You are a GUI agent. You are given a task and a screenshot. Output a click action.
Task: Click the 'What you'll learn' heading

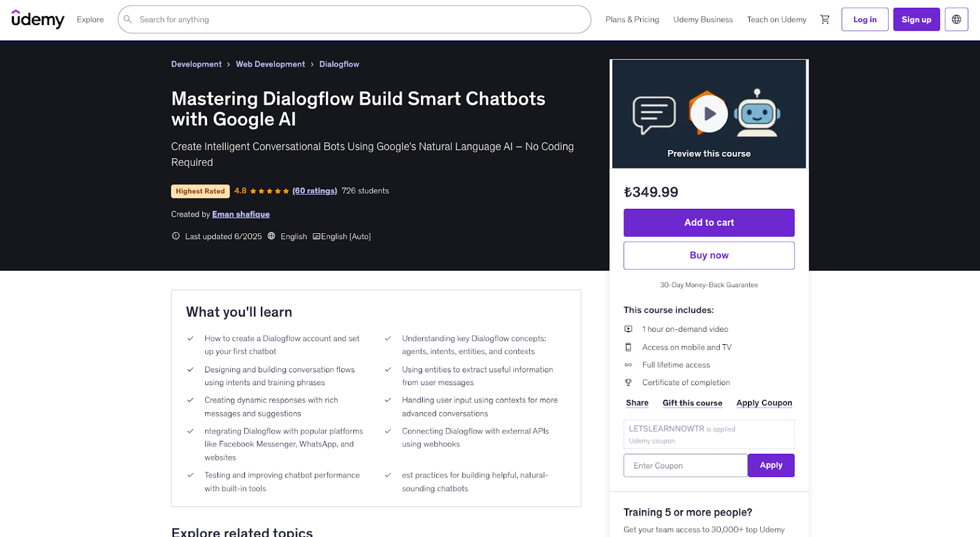tap(239, 312)
